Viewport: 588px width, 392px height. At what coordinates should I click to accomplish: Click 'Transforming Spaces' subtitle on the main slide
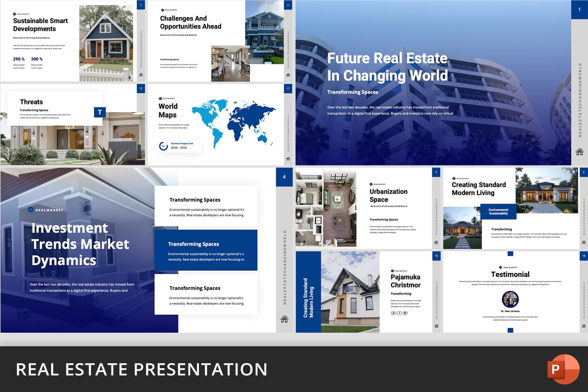point(352,92)
